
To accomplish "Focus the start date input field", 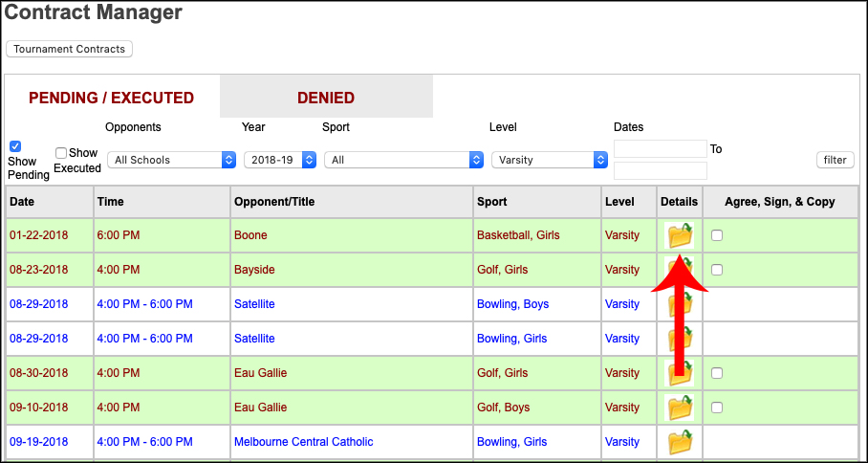I will [x=661, y=149].
